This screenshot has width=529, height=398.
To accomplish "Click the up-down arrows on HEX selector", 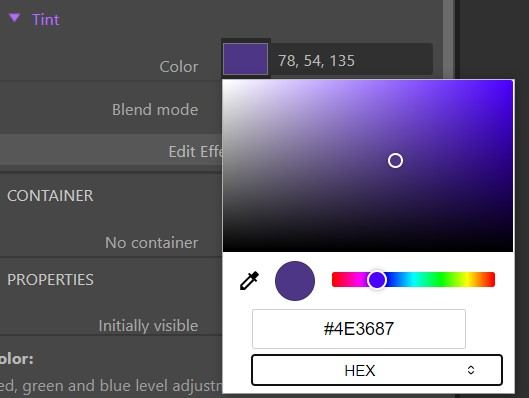I will coord(471,370).
